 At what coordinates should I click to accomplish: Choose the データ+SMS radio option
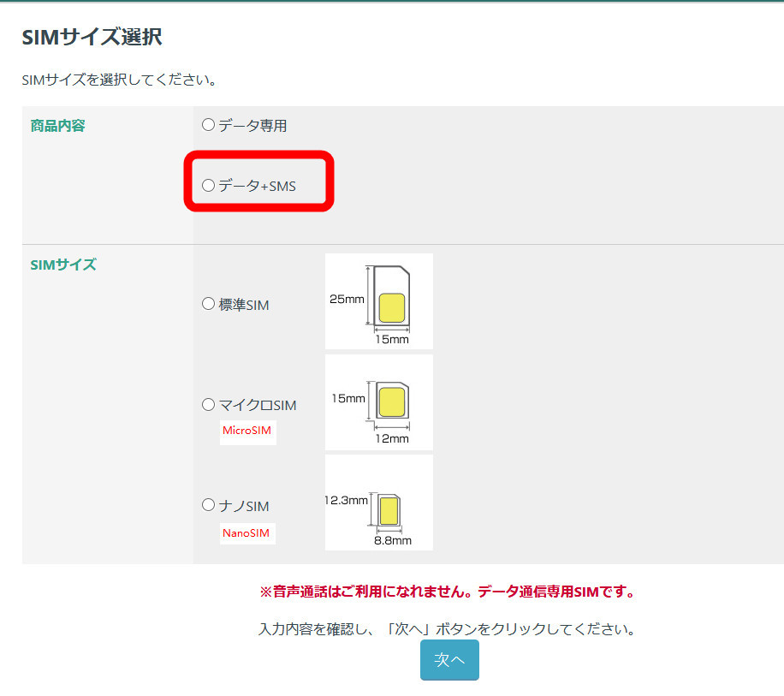pyautogui.click(x=208, y=185)
